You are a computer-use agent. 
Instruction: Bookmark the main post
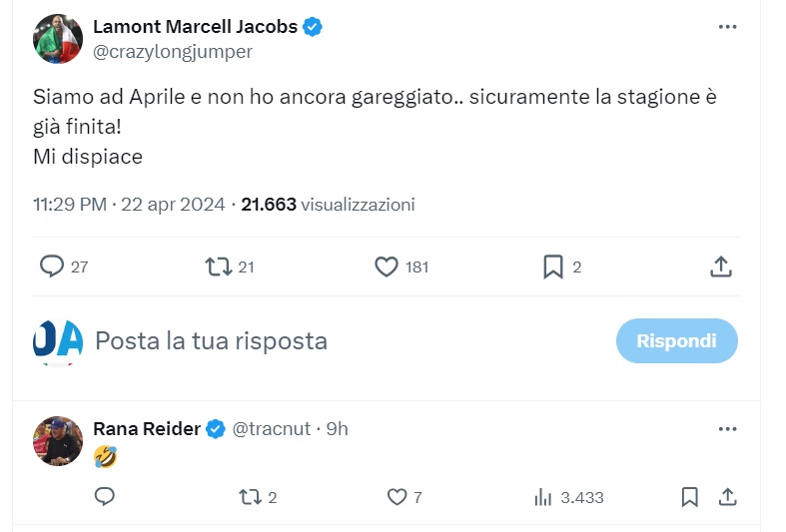click(552, 266)
